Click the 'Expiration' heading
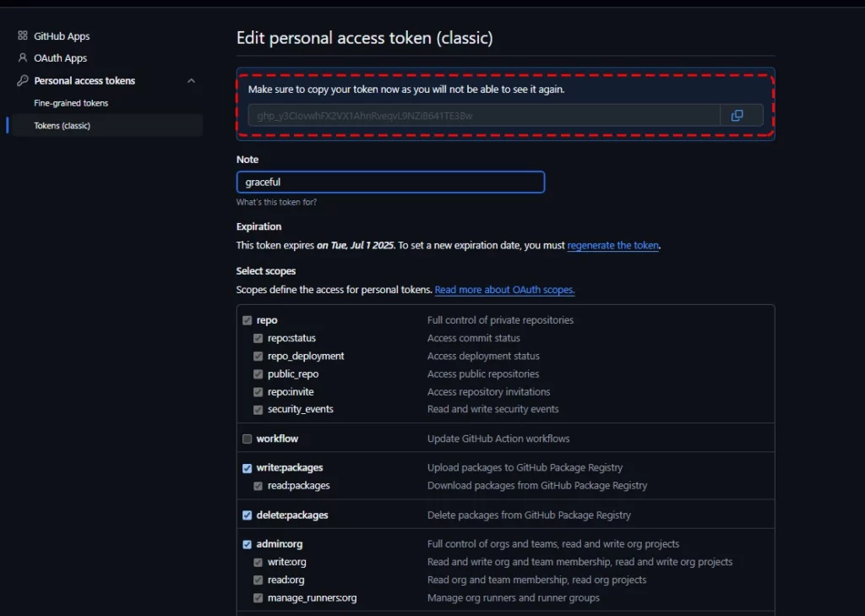The height and width of the screenshot is (616, 865). point(258,226)
